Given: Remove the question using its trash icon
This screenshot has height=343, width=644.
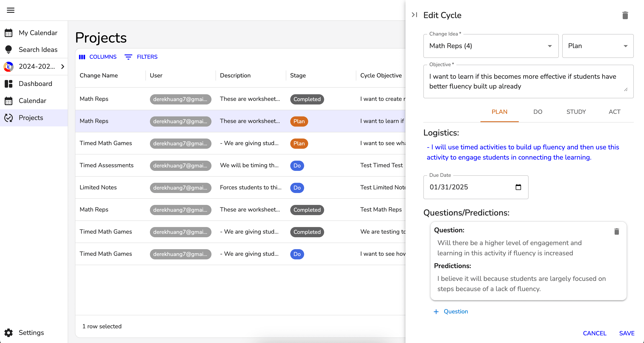Looking at the screenshot, I should (x=617, y=232).
